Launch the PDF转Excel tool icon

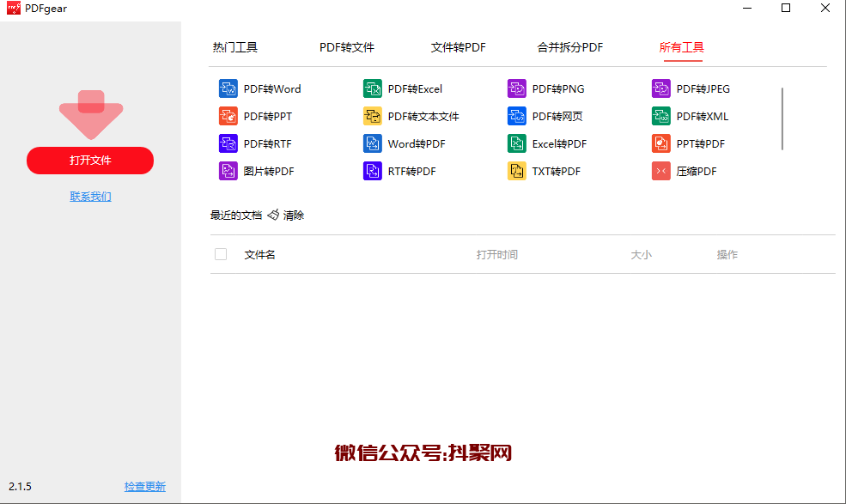point(372,88)
